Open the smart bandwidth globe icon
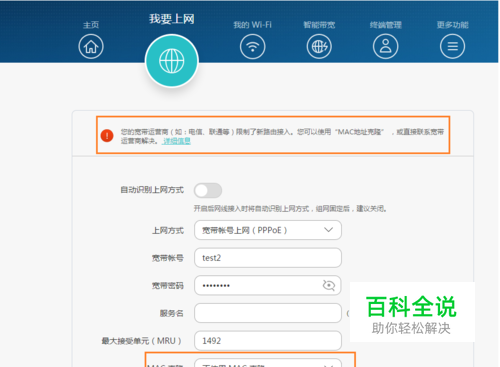The image size is (500, 367). pyautogui.click(x=319, y=47)
